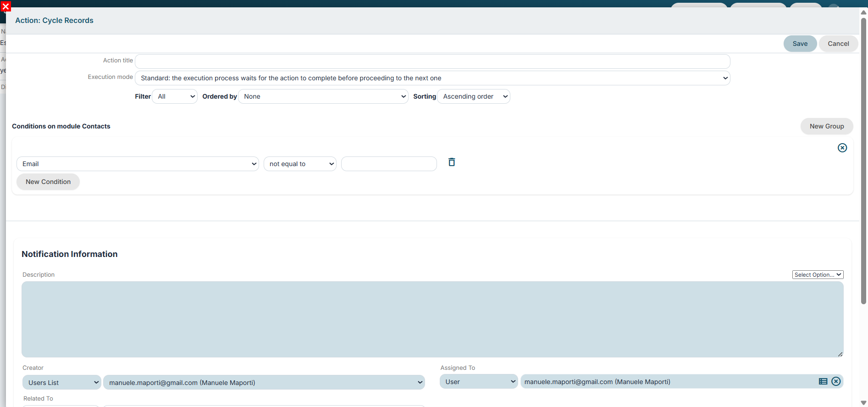The image size is (868, 407).
Task: Close the dialog with the red X icon
Action: tap(6, 6)
